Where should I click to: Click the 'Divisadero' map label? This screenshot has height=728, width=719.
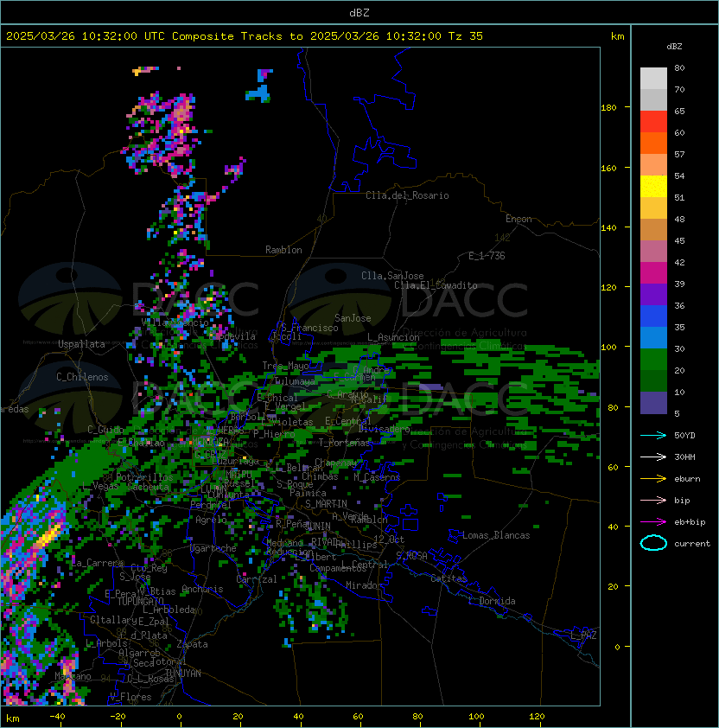[385, 429]
